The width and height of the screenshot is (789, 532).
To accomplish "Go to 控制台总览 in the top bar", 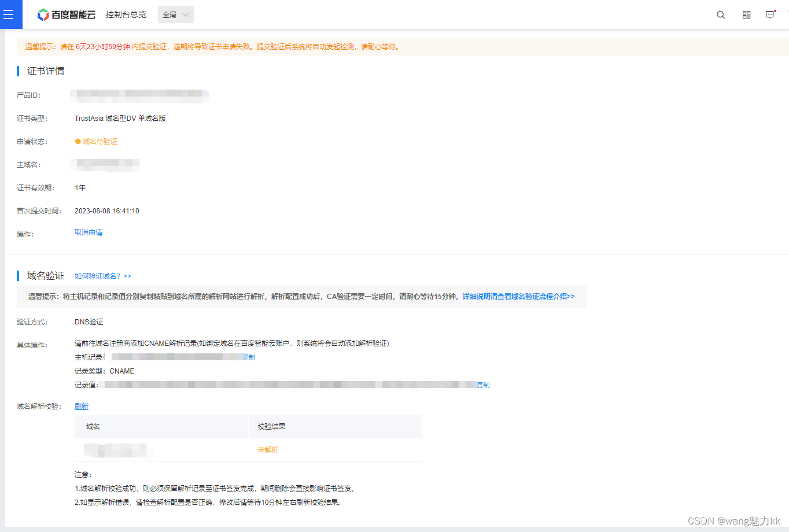I will point(126,14).
